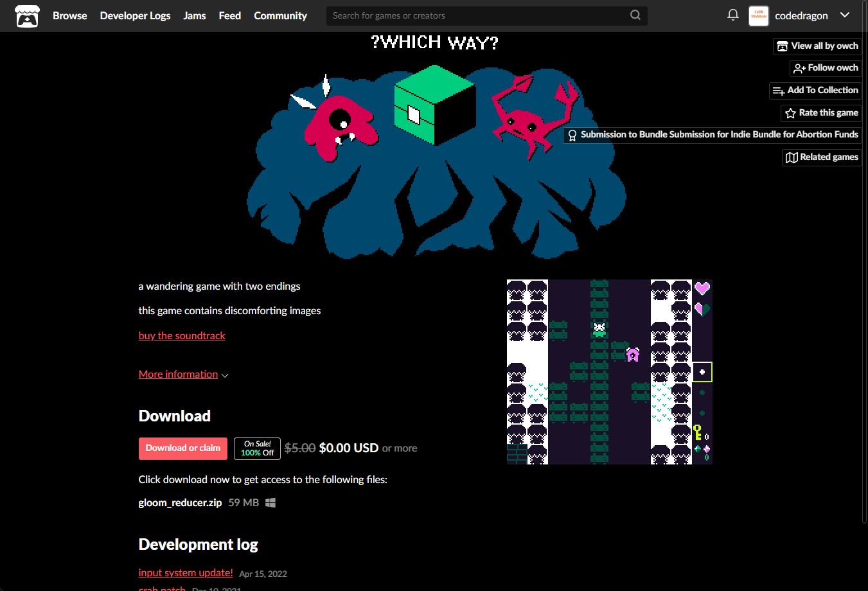Viewport: 868px width, 591px height.
Task: Follow owch
Action: point(826,68)
